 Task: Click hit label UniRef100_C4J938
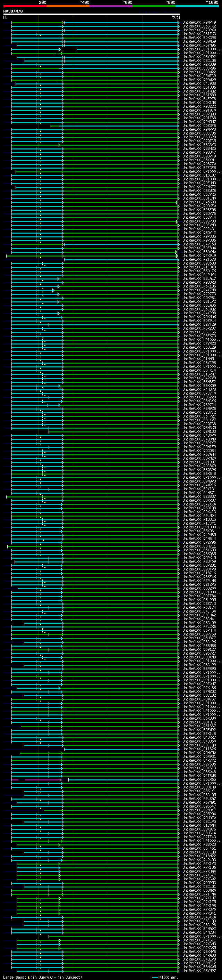(199, 84)
